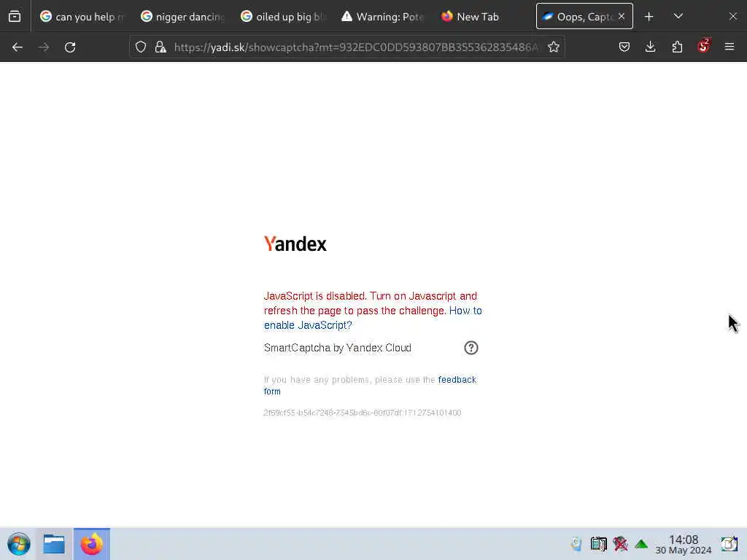
Task: Switch to the Warning: Potential tab
Action: click(x=384, y=17)
